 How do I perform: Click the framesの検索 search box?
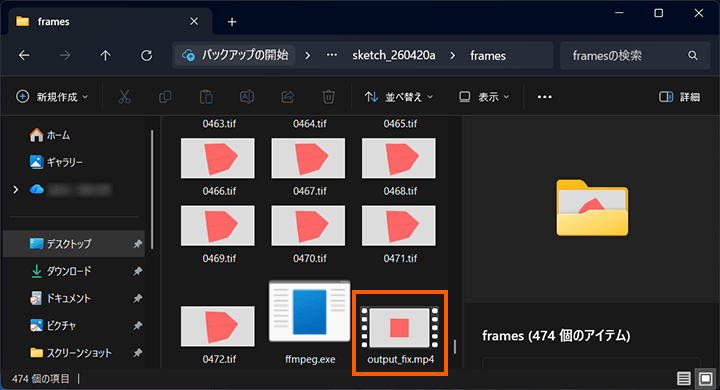coord(635,56)
